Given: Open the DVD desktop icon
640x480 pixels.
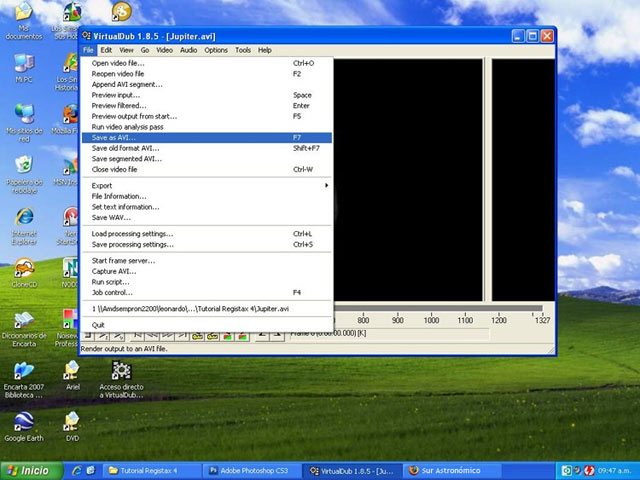Looking at the screenshot, I should coord(72,420).
